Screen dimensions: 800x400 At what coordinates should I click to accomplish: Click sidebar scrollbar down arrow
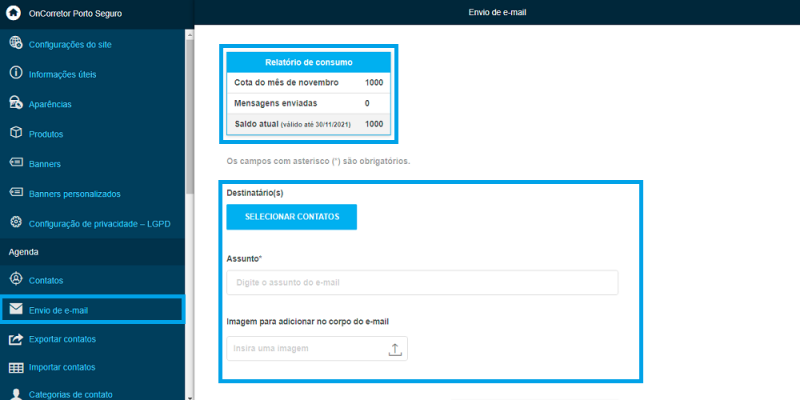(190, 396)
